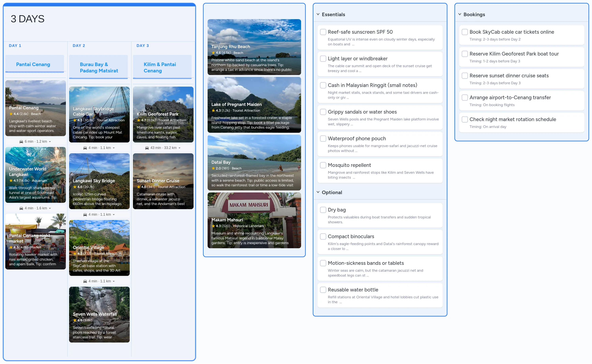Click the 3 DAYS trip title
This screenshot has width=592, height=364.
27,19
